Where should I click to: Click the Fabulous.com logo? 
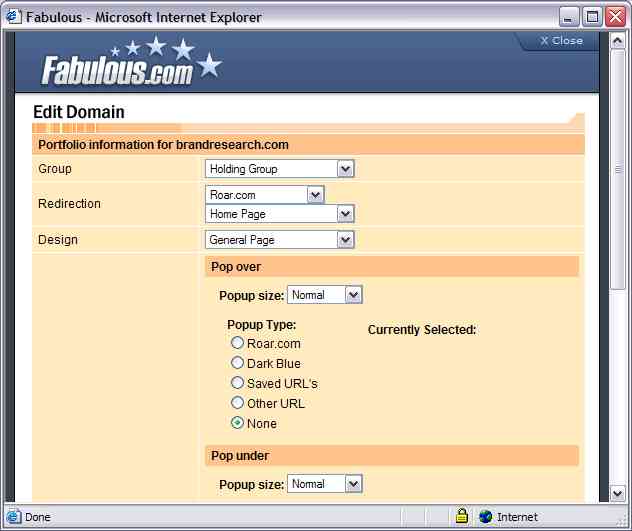[132, 61]
